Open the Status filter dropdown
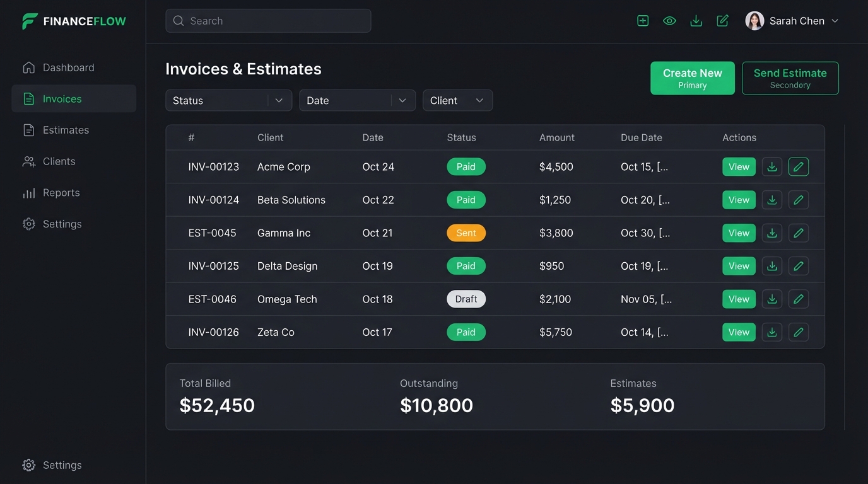This screenshot has width=868, height=484. pyautogui.click(x=228, y=100)
